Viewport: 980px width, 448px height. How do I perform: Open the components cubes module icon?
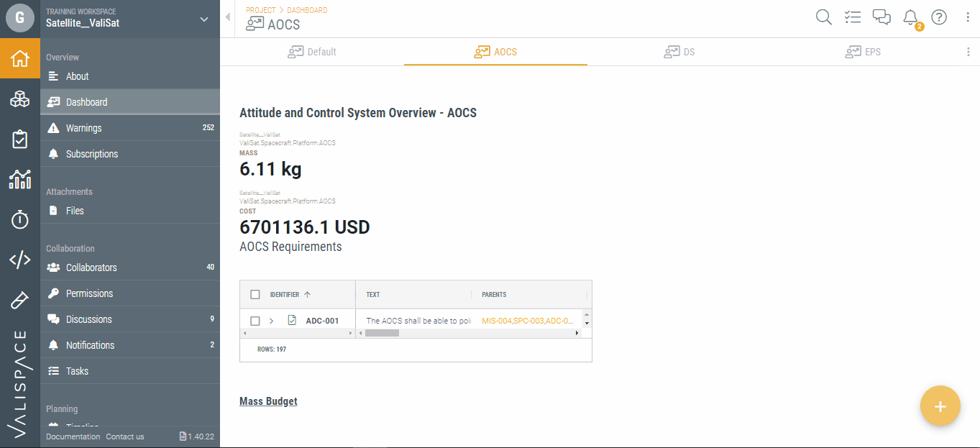[20, 100]
